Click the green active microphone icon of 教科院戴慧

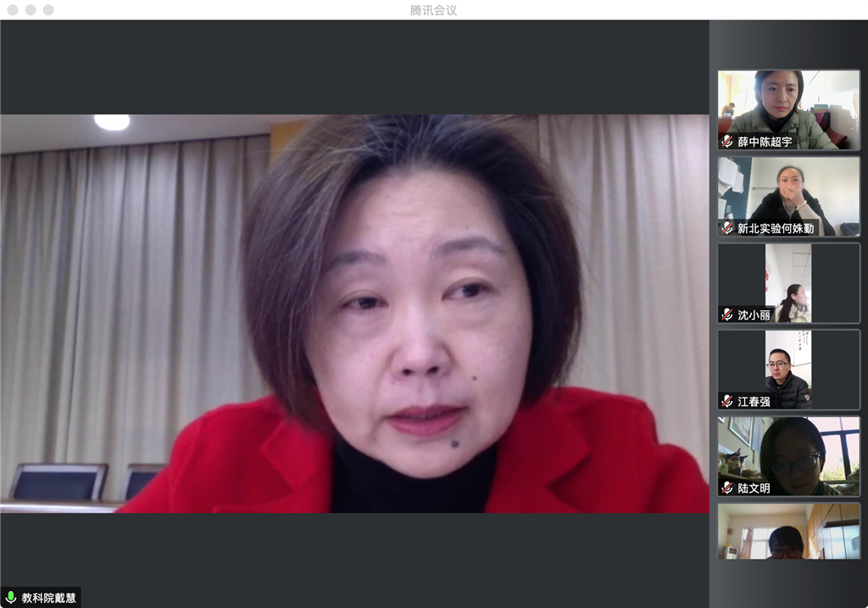[x=10, y=598]
